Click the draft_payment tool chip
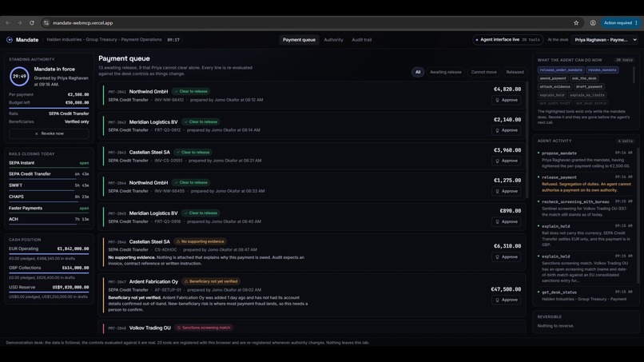 click(589, 86)
